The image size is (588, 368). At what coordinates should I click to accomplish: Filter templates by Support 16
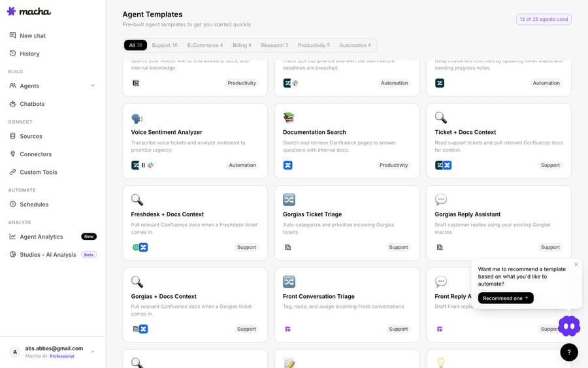[x=165, y=45]
